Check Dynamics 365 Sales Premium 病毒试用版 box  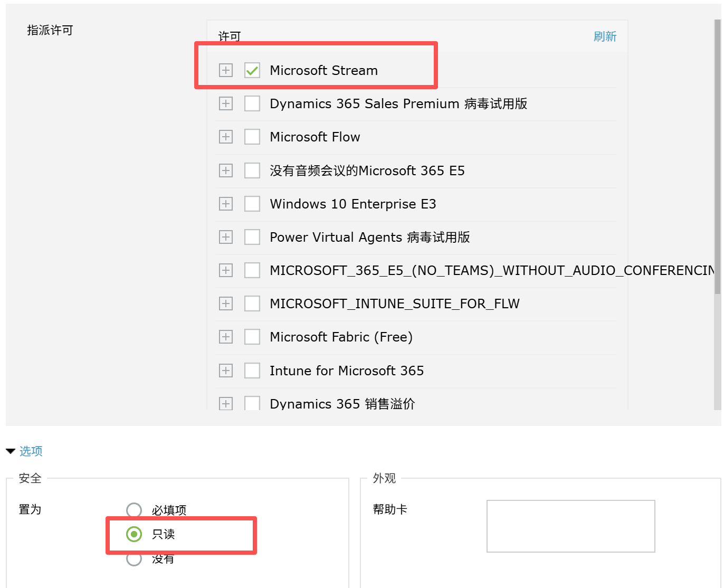[252, 103]
